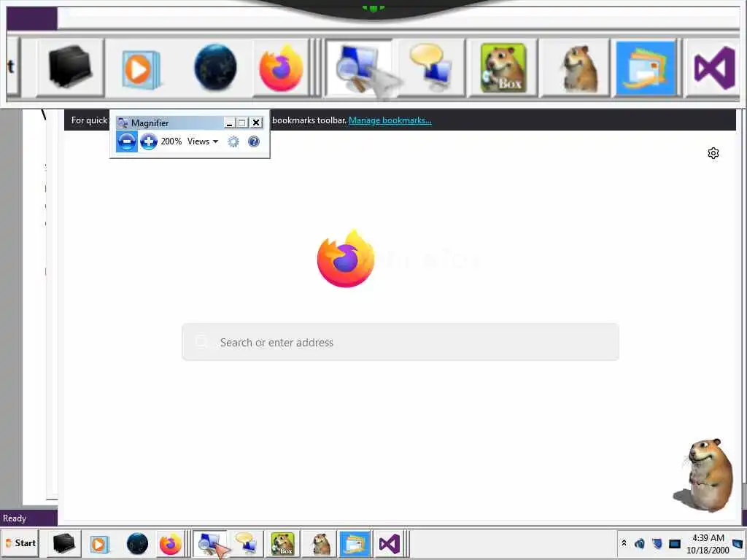Open Firefox new tab personalize gear
This screenshot has width=747, height=560.
(713, 153)
